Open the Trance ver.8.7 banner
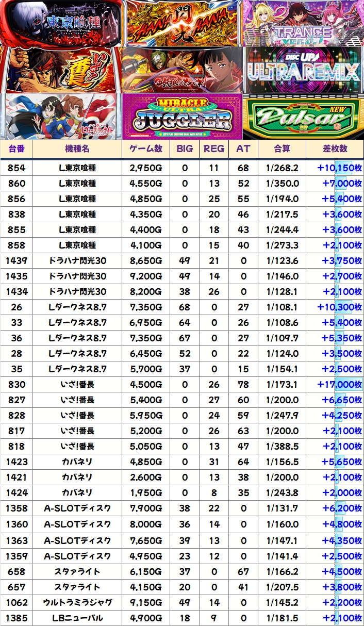 [302, 23]
